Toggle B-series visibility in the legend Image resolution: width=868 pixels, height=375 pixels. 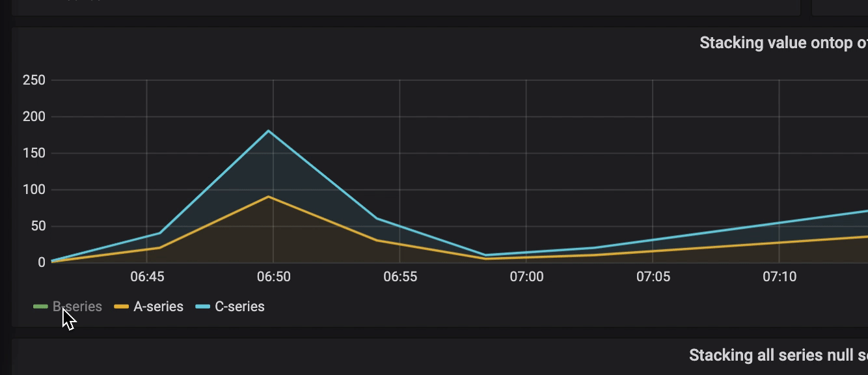tap(77, 306)
